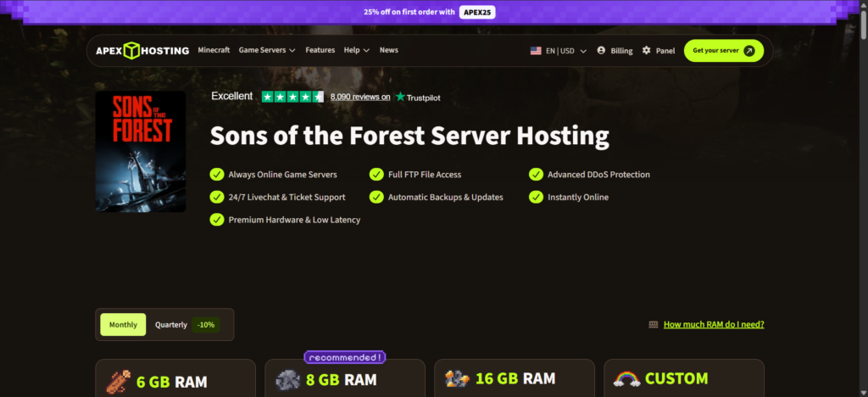
Task: Select the CUSTOM plan heading
Action: tap(676, 378)
